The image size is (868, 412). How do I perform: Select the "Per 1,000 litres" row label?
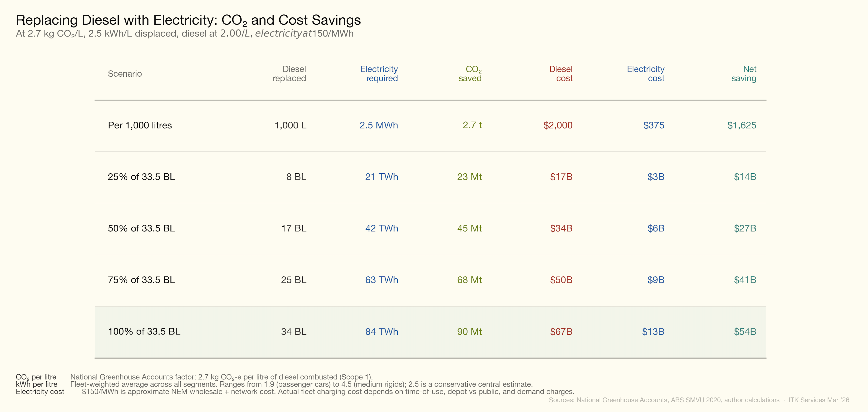coord(140,125)
